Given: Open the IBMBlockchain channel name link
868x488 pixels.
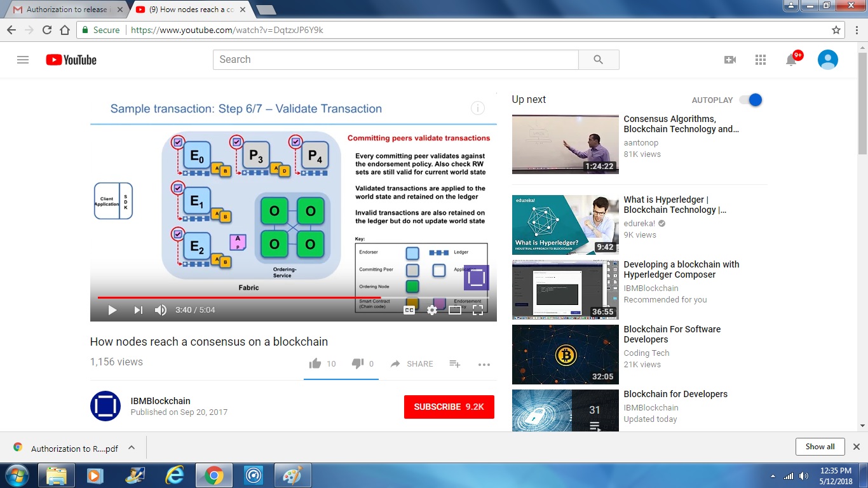Looking at the screenshot, I should tap(160, 401).
